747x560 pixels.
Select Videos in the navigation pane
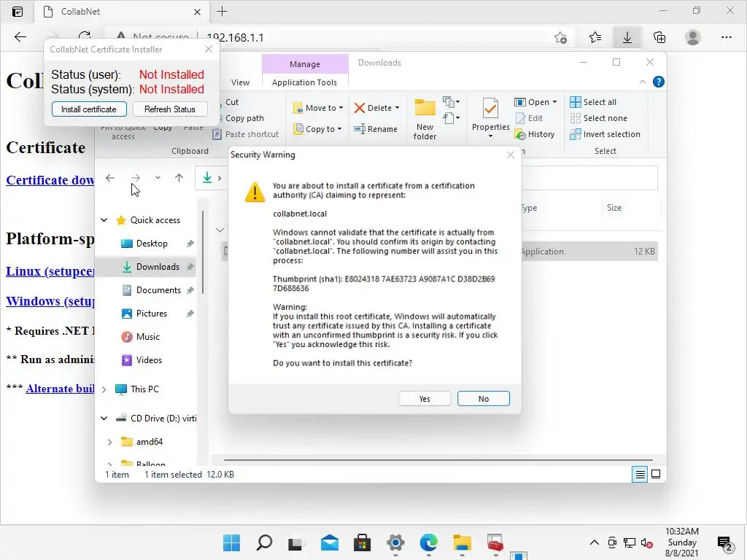[149, 360]
